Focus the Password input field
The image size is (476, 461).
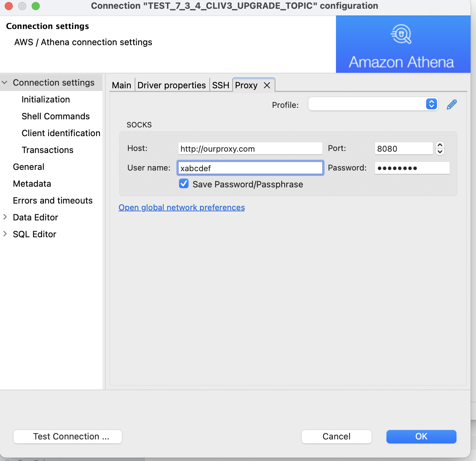tap(412, 167)
